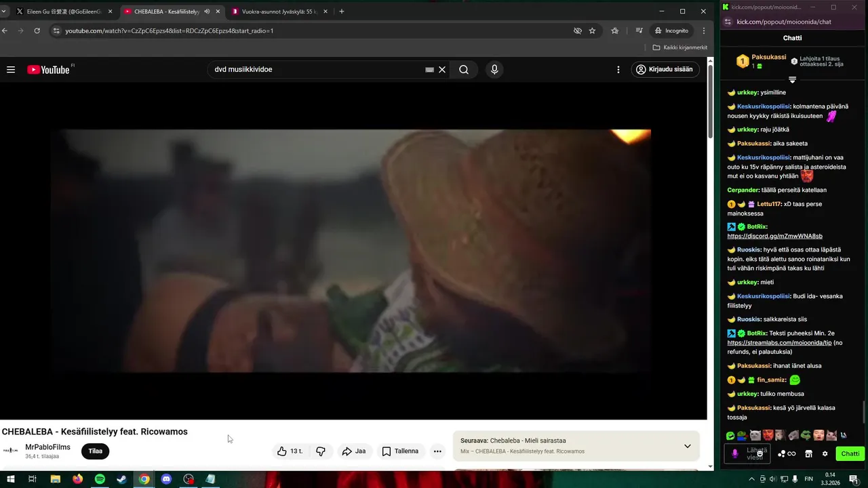Open Windows Start menu

11,479
